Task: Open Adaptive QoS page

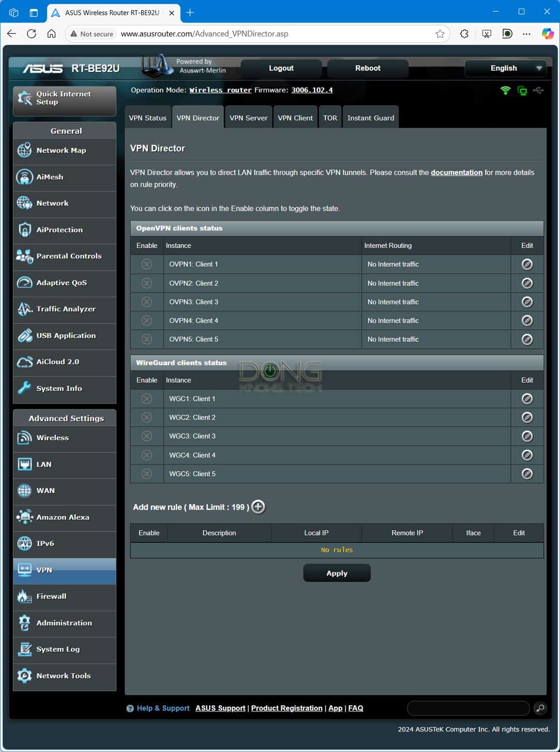Action: tap(64, 283)
